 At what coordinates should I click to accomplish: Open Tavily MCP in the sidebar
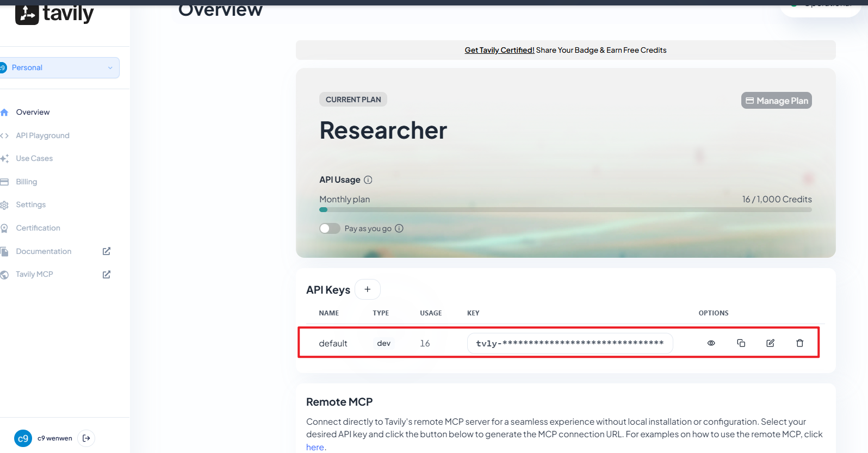pyautogui.click(x=34, y=275)
